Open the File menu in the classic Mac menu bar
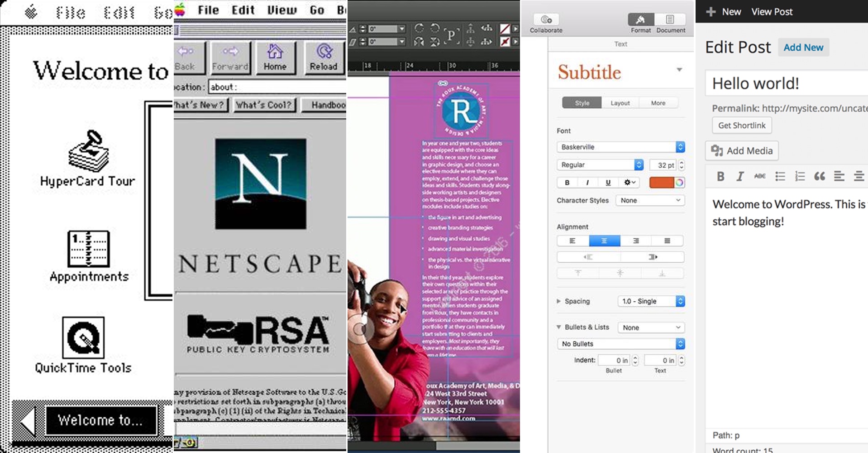The image size is (868, 453). tap(69, 11)
